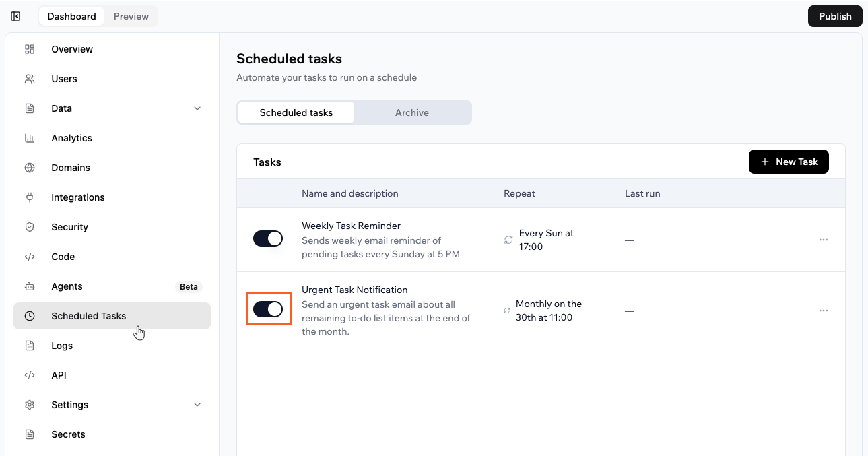
Task: Click the Integrations plug icon
Action: point(30,197)
